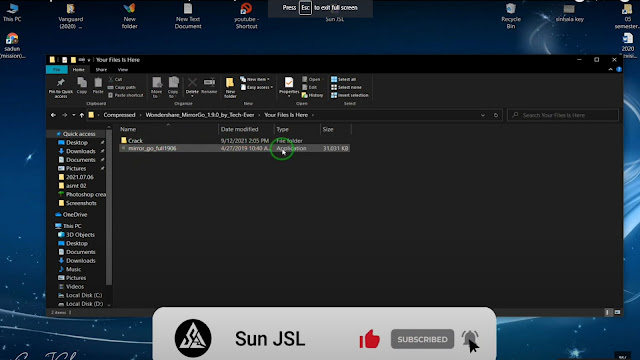Open the File ribbon tab

point(57,70)
